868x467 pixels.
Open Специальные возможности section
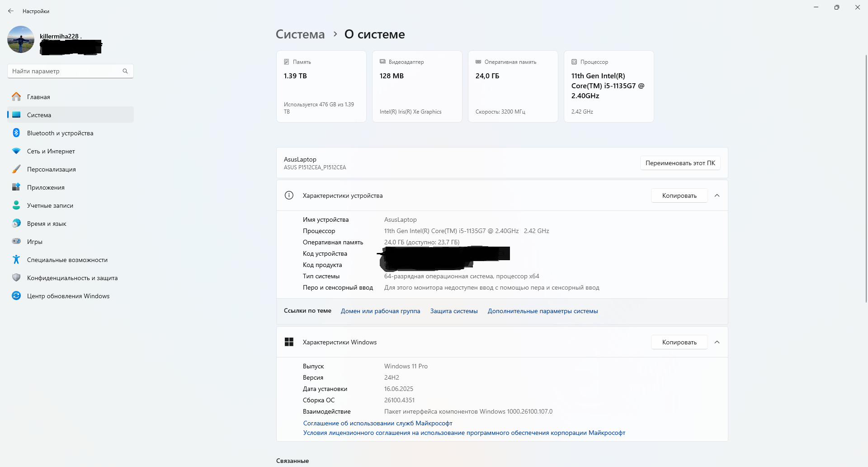71,260
